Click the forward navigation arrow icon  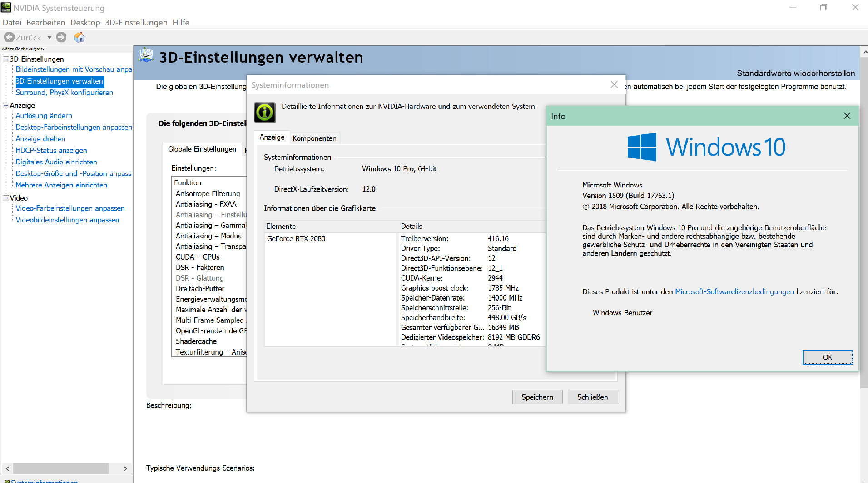pyautogui.click(x=61, y=37)
